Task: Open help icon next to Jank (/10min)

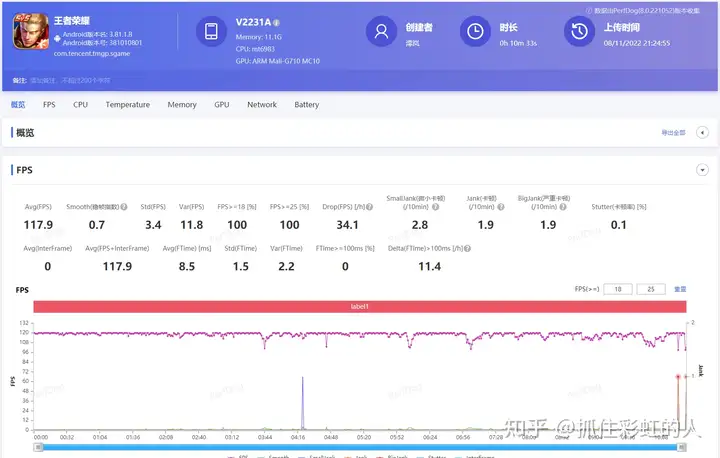Action: 501,207
